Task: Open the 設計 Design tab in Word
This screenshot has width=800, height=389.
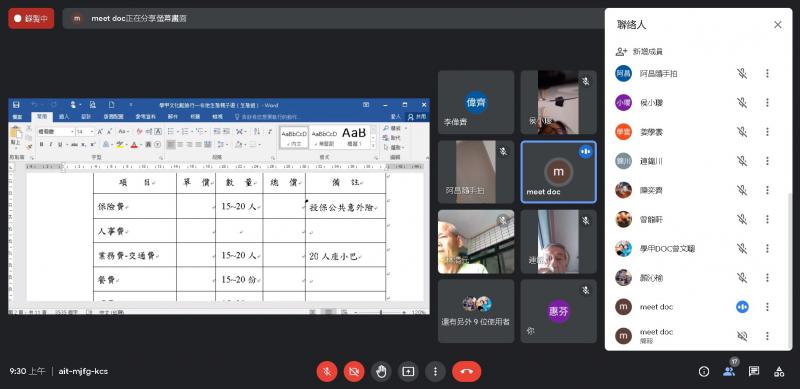Action: [86, 116]
